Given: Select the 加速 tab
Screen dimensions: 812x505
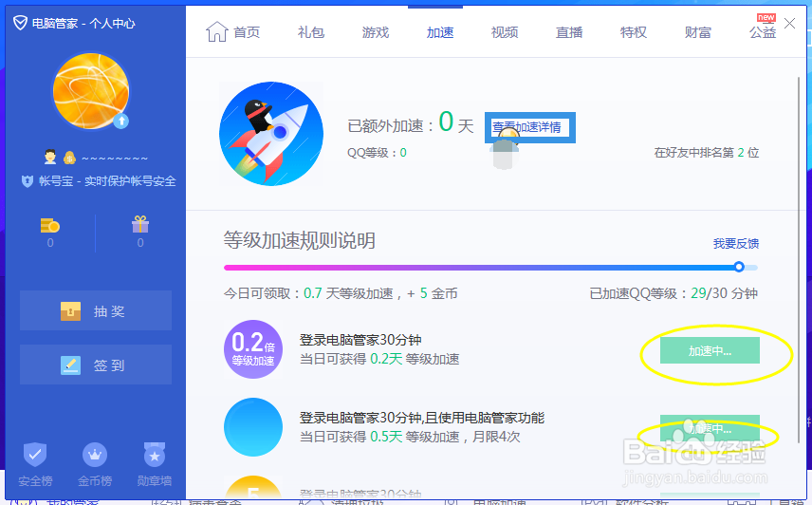Looking at the screenshot, I should point(440,32).
